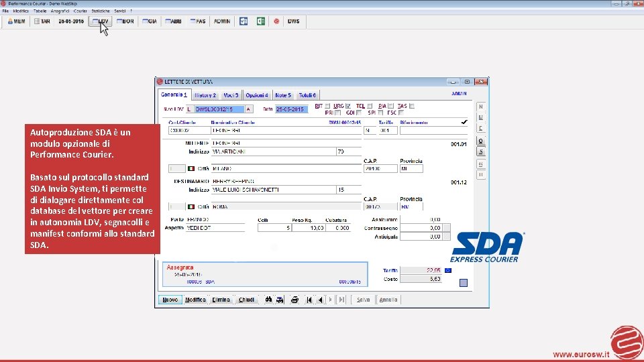Click the Chiudi button
The width and height of the screenshot is (644, 362).
tap(246, 300)
